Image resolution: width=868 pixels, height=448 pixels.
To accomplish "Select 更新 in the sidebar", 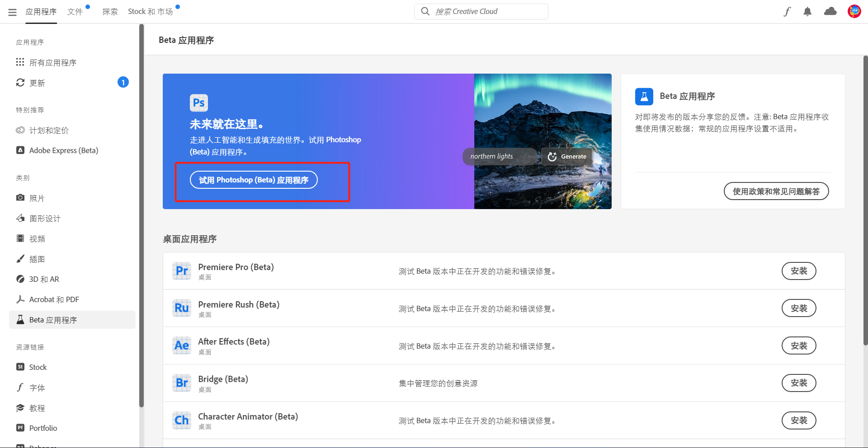I will 72,83.
